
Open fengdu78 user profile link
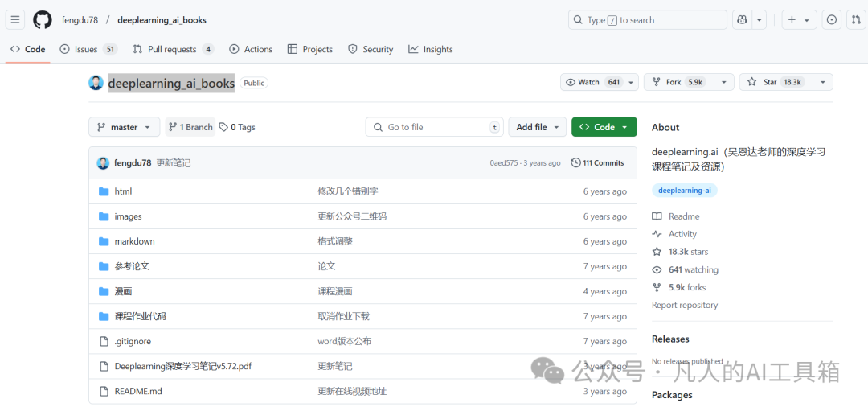click(x=80, y=20)
